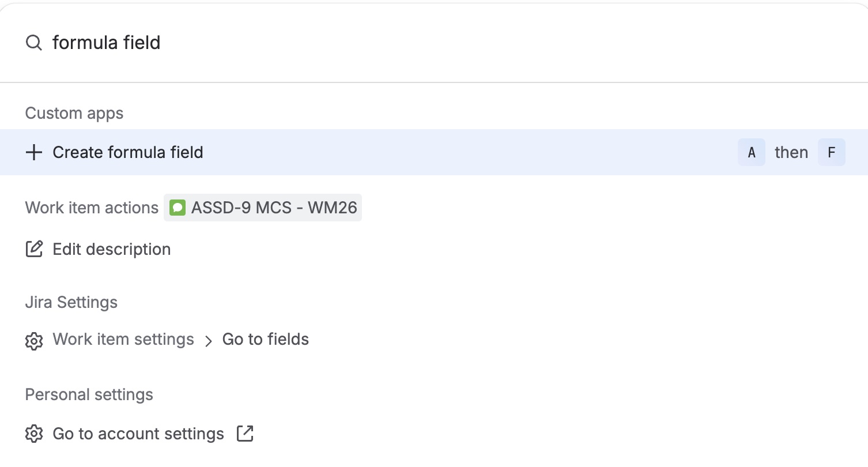This screenshot has width=868, height=467.
Task: Select the Create formula field command
Action: pyautogui.click(x=128, y=152)
